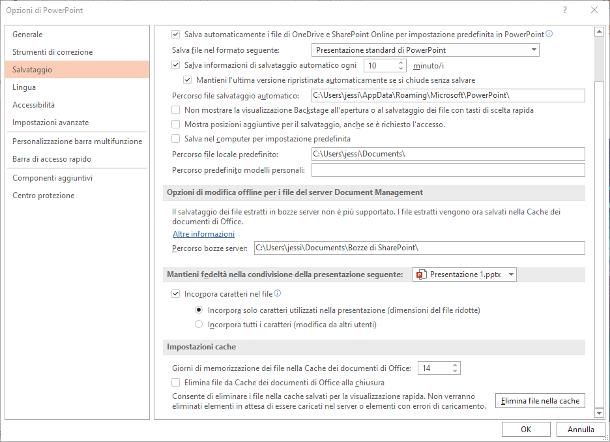The width and height of the screenshot is (610, 442).
Task: Open Personalizzazione barra multifunzione category
Action: point(77,141)
